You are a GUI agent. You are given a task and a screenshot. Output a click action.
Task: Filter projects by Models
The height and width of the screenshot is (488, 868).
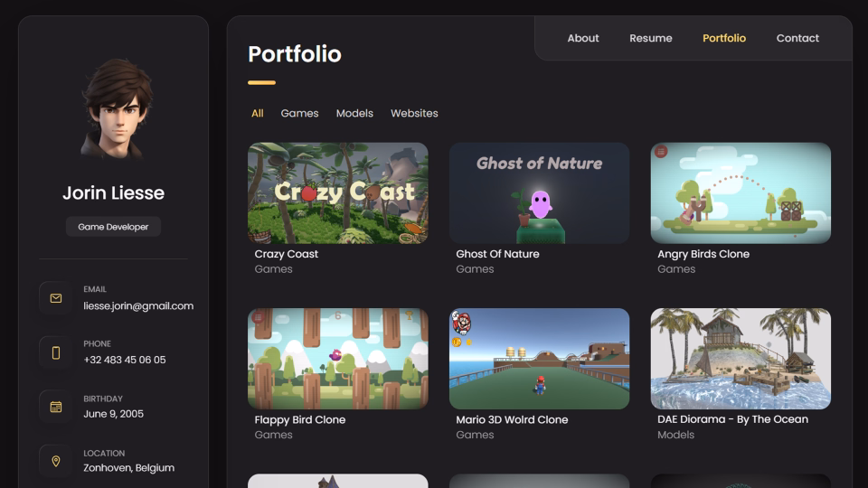click(354, 114)
